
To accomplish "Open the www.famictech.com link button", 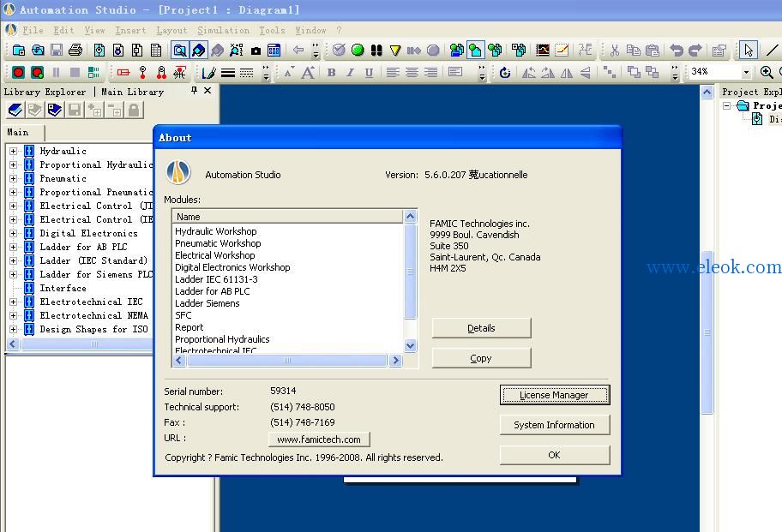I will (x=319, y=439).
